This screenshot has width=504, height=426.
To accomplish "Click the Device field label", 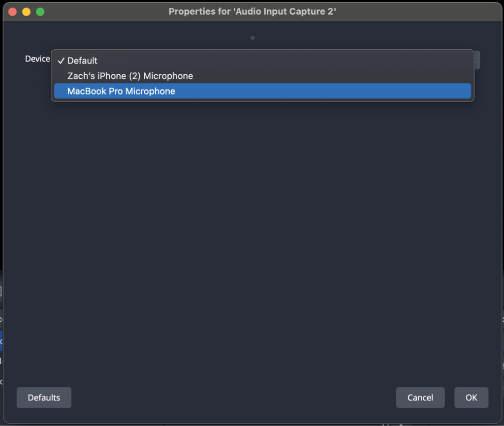I will pos(37,59).
